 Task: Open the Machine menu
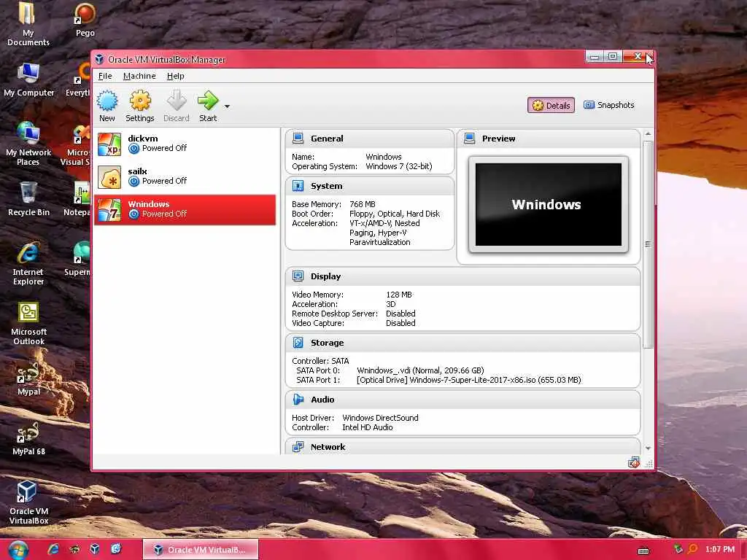139,76
